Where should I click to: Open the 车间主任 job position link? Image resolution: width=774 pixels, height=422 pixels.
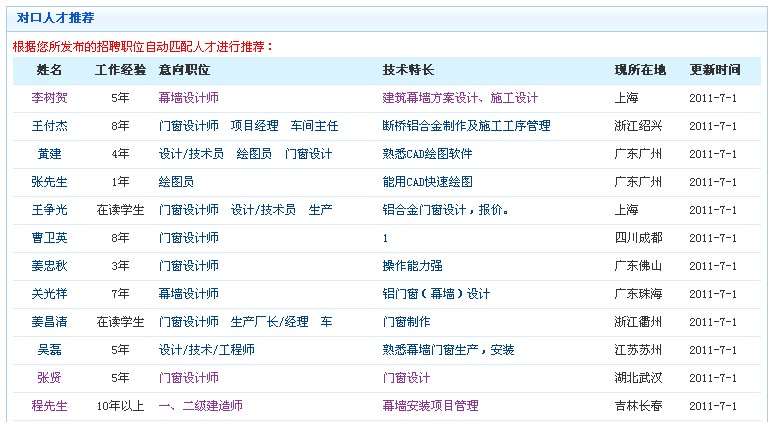tap(314, 126)
